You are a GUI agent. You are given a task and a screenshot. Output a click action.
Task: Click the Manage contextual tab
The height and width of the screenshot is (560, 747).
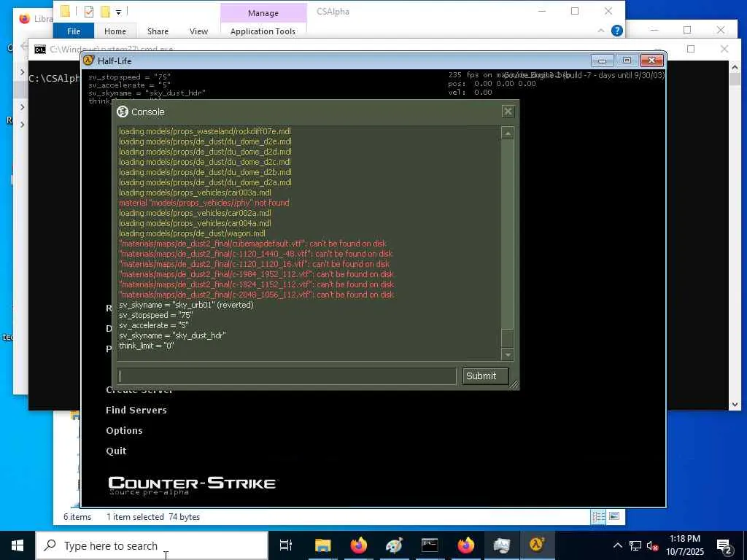click(x=263, y=13)
